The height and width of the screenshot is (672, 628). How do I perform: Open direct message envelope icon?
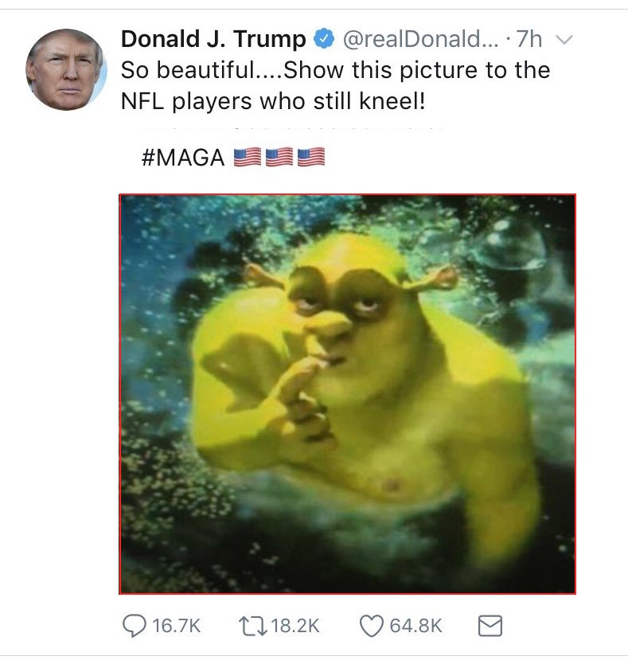[x=490, y=626]
